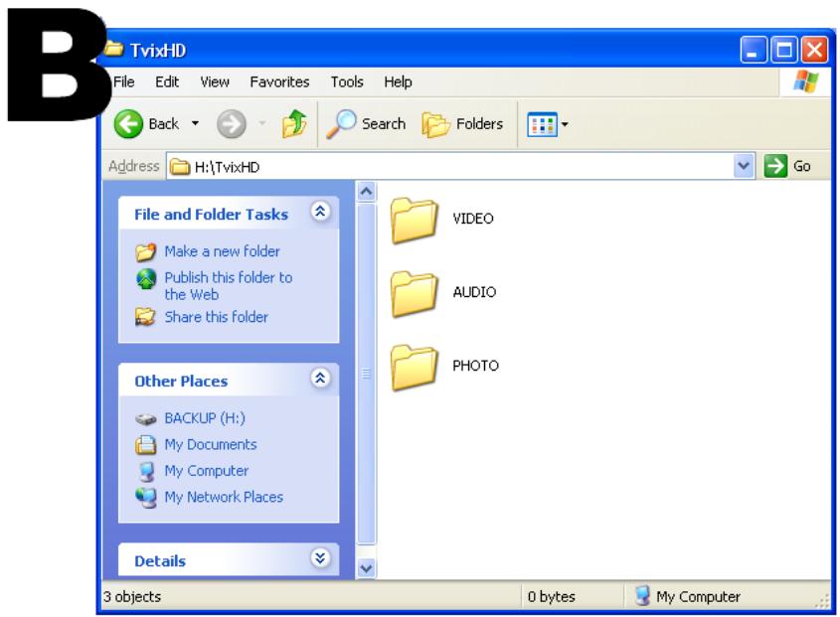Open the Back history dropdown arrow

coord(195,124)
